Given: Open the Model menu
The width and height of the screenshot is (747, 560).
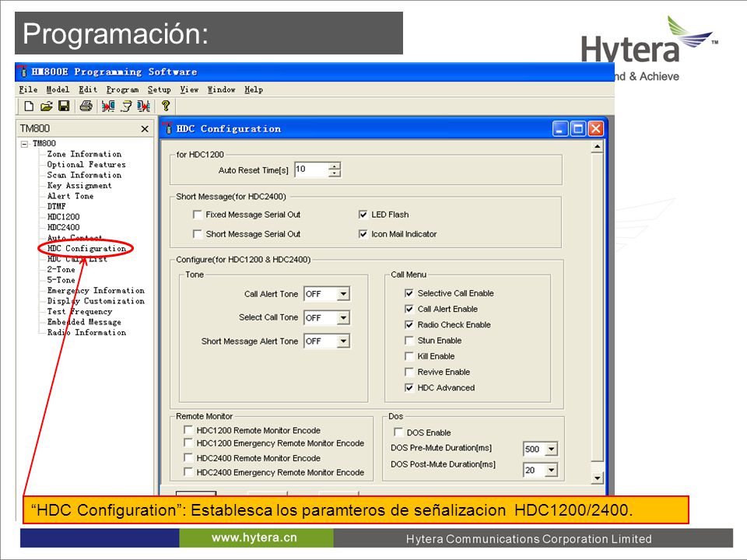Looking at the screenshot, I should click(58, 89).
